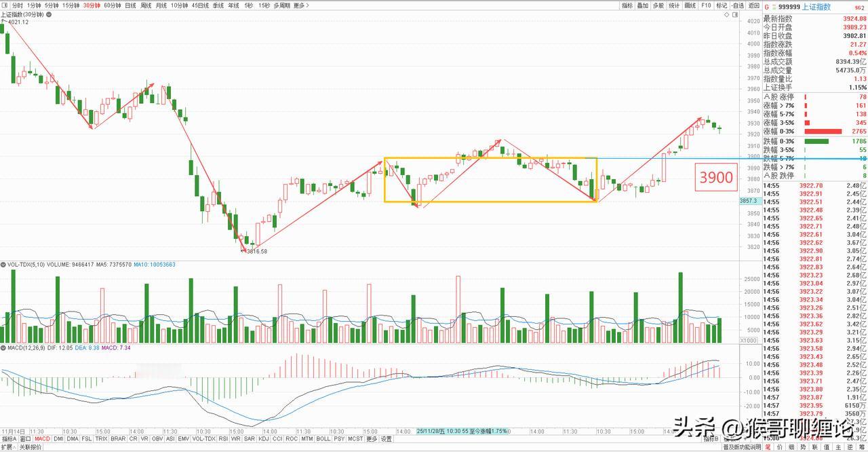Select the BRAR indicator tab

[118, 438]
